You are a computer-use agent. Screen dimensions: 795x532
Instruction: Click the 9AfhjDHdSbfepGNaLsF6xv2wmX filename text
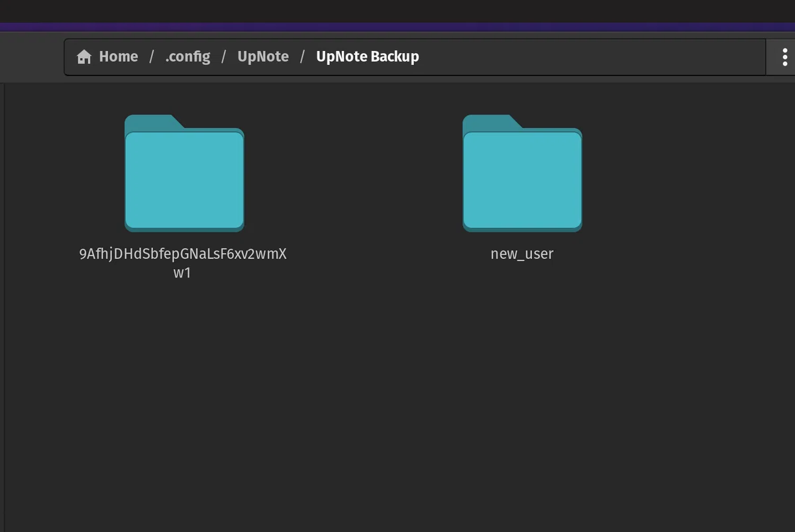coord(183,254)
